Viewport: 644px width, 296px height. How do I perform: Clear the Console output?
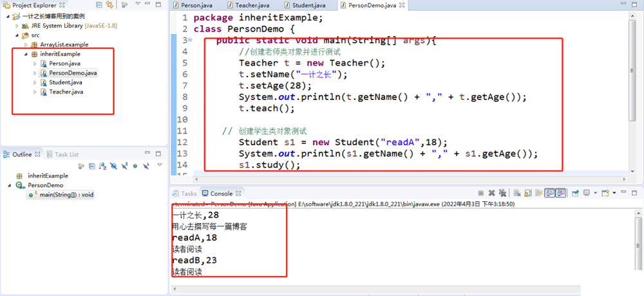tap(517, 193)
